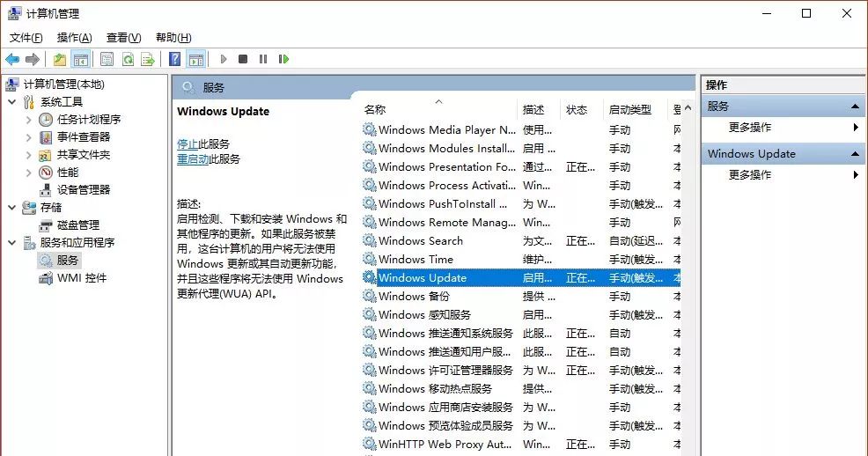Collapse the 服务和应用程序 tree node
868x456 pixels.
11,242
